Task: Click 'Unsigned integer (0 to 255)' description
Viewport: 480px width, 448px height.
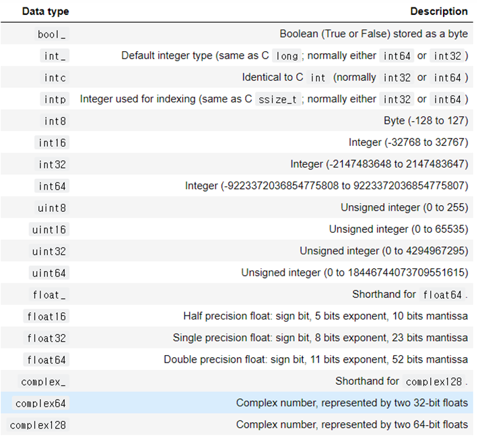Action: coord(405,208)
